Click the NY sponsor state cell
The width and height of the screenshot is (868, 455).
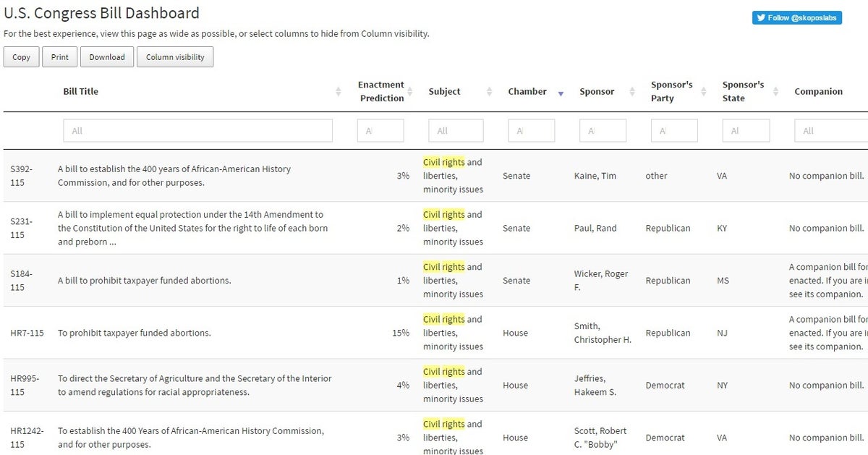723,385
